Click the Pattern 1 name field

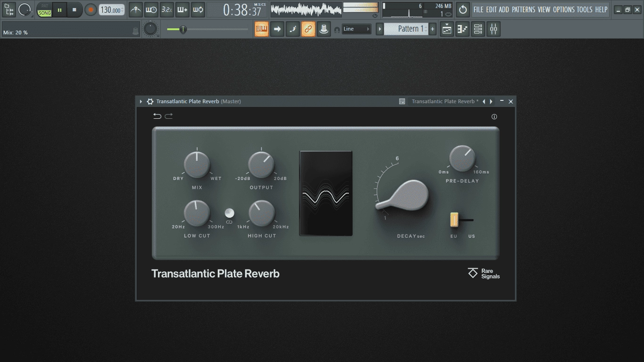(406, 29)
